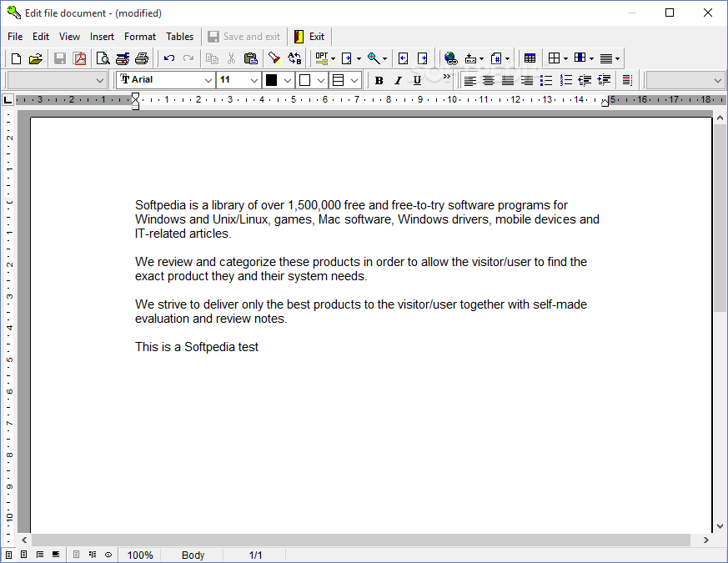Switch to first page layout view in status bar
The width and height of the screenshot is (728, 563).
click(x=9, y=555)
